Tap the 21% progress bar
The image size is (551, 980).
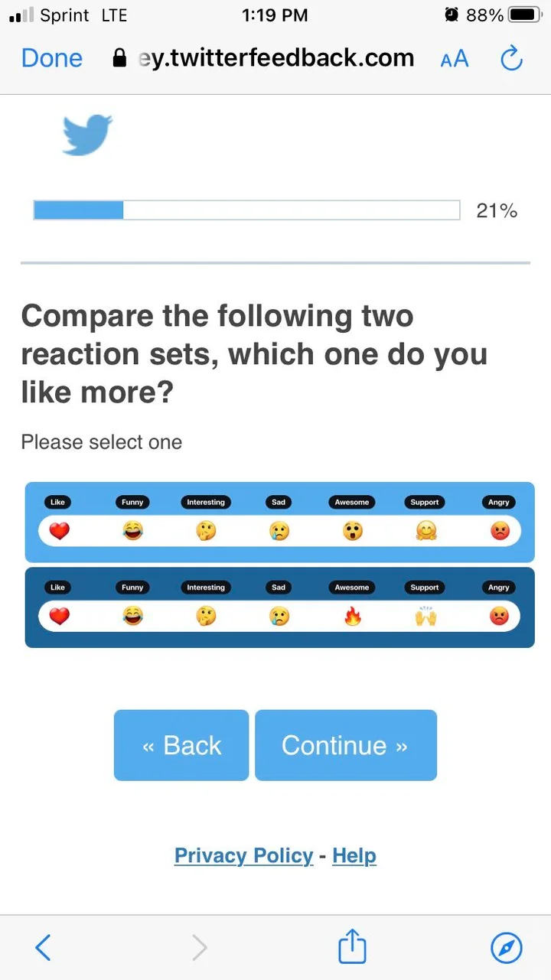click(x=246, y=210)
